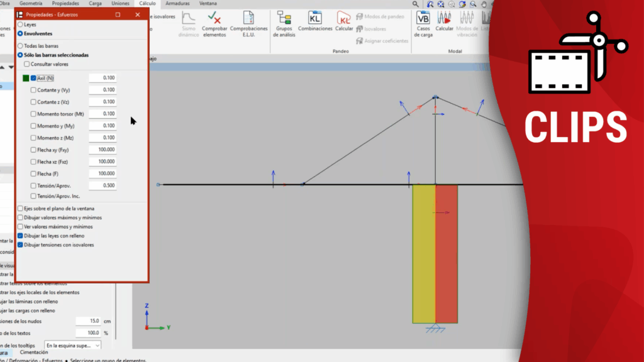Run Calcular in the Pandeo group
The width and height of the screenshot is (644, 362).
pos(344,18)
